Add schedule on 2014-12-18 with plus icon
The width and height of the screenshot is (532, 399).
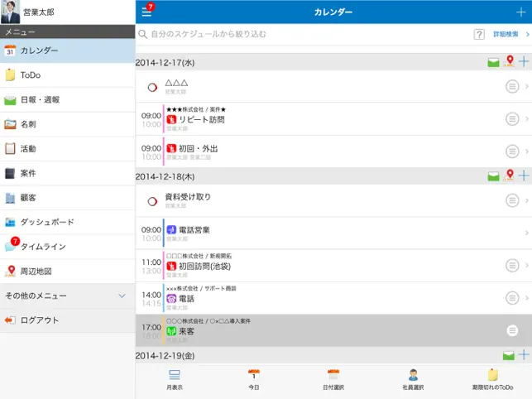524,175
